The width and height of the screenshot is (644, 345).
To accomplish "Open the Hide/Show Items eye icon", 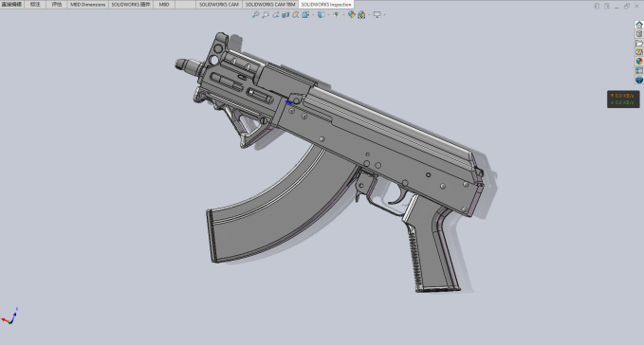I will pos(336,14).
